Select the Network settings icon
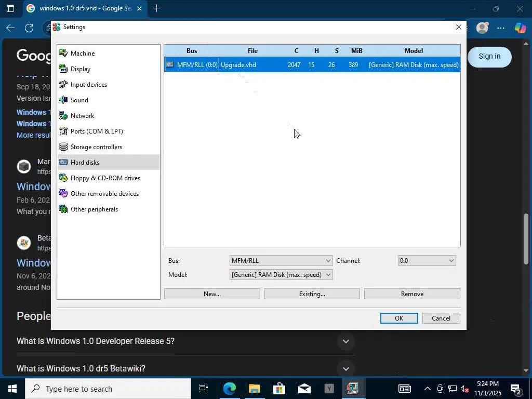Viewport: 532px width, 399px height. coord(63,115)
